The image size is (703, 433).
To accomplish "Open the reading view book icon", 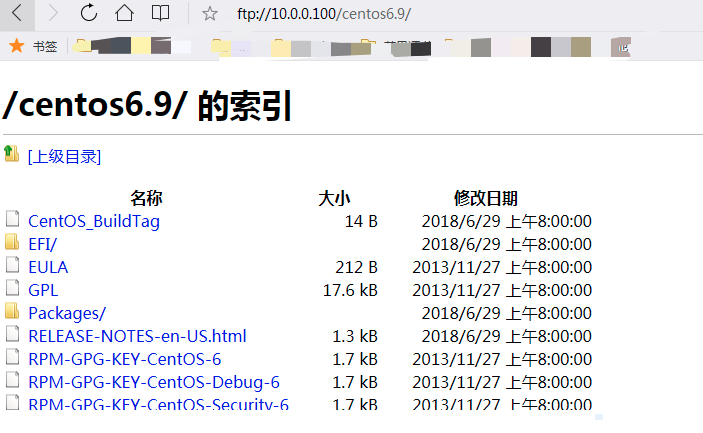I will click(160, 13).
